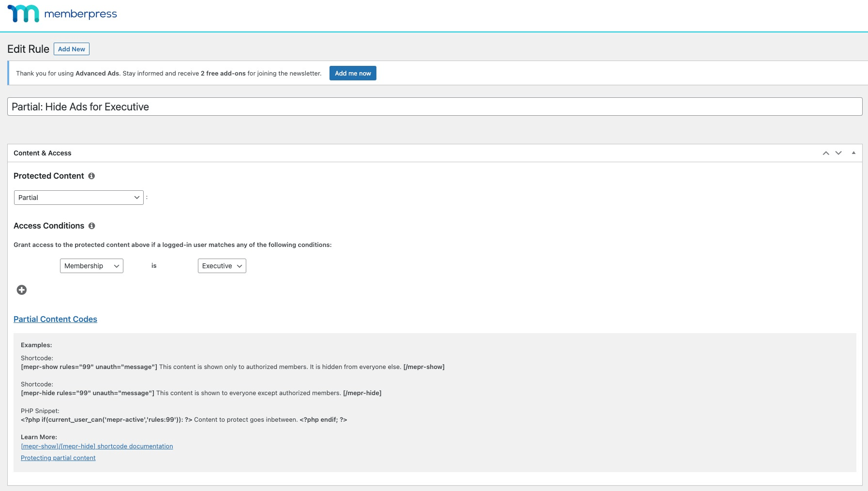Click the rule title input field

click(434, 107)
